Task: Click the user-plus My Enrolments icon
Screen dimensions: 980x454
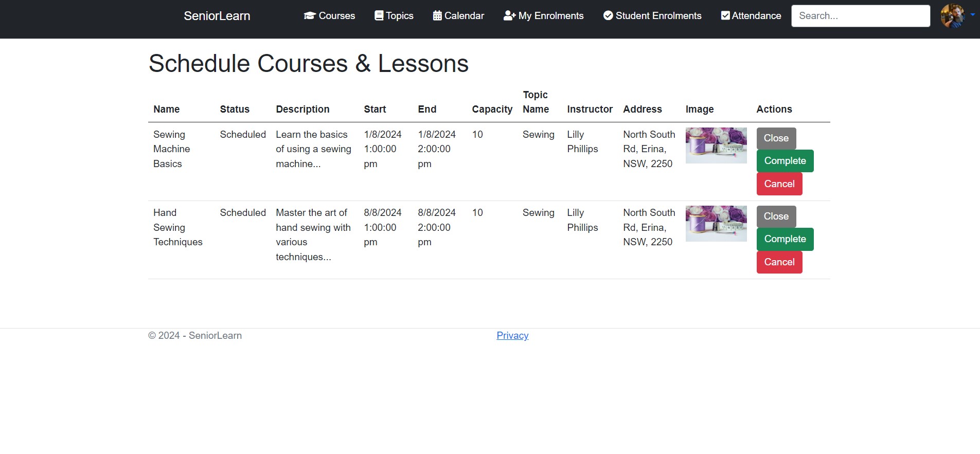Action: click(x=509, y=16)
